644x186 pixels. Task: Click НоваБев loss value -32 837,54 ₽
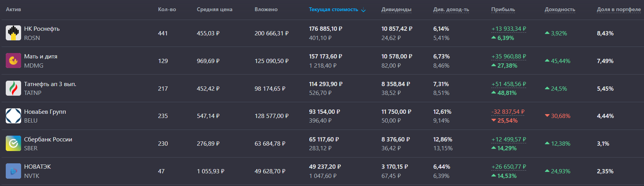pyautogui.click(x=508, y=112)
